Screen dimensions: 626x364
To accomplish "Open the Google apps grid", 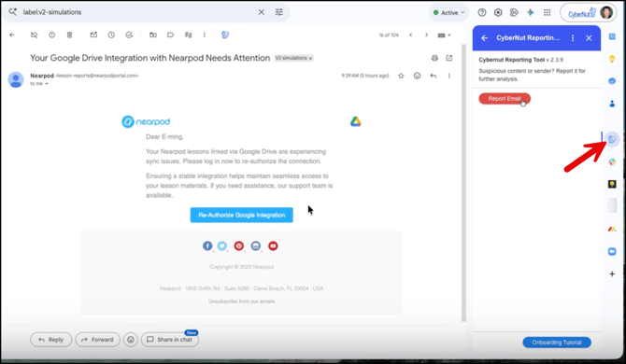I will coord(547,12).
